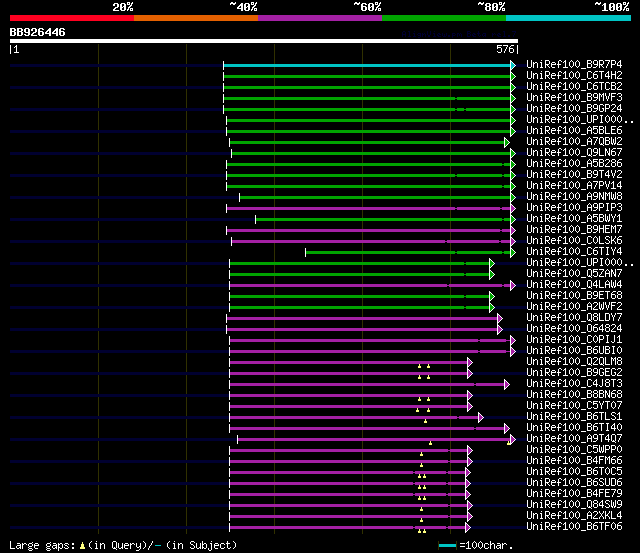Open the UniRef100_A5BWY1 entry
This screenshot has height=553, width=640.
(574, 219)
